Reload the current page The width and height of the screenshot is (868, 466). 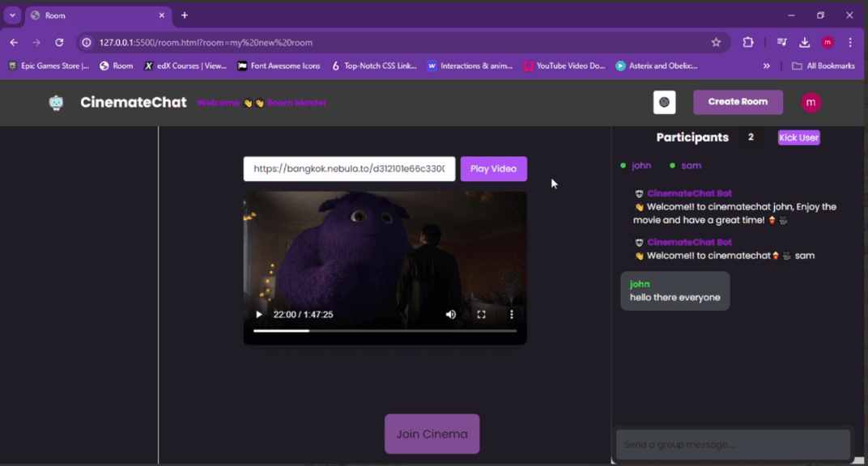tap(59, 43)
